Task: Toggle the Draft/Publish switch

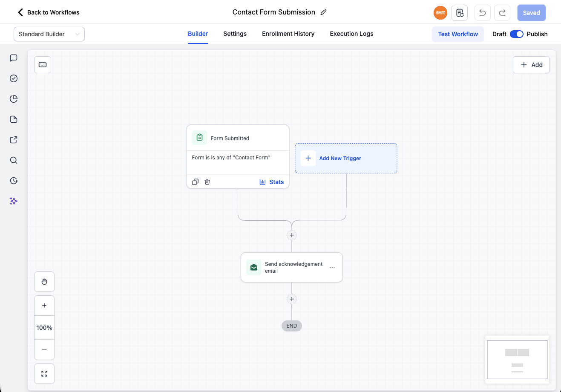Action: tap(516, 34)
